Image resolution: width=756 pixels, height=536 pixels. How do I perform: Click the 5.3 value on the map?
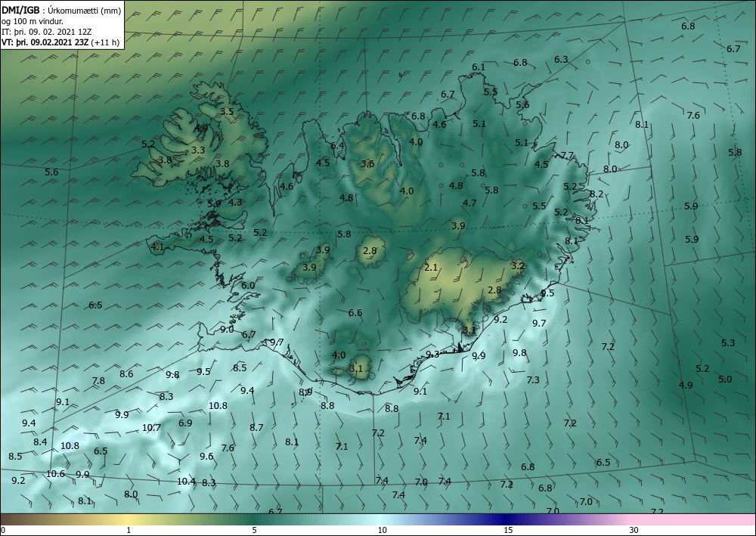(728, 342)
